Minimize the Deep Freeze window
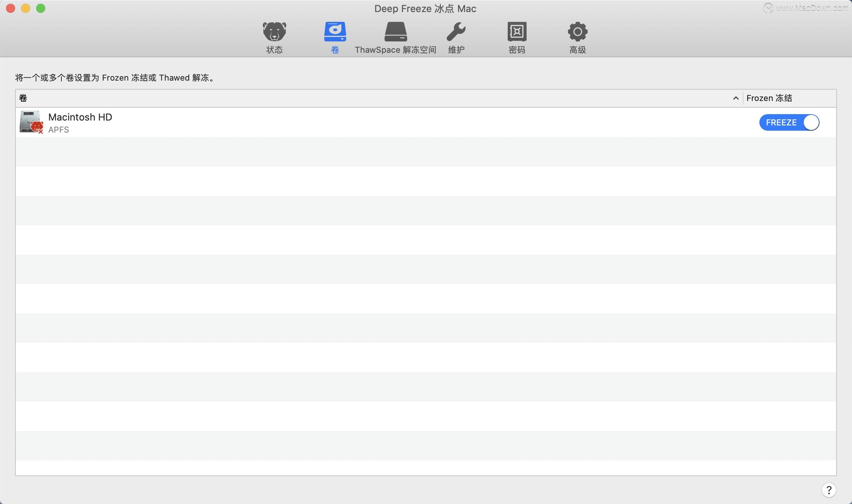 click(x=26, y=8)
